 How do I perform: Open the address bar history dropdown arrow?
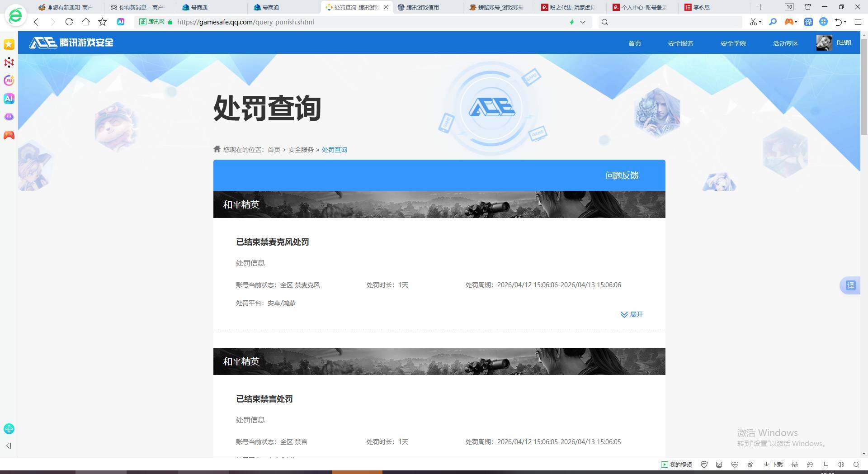(582, 22)
